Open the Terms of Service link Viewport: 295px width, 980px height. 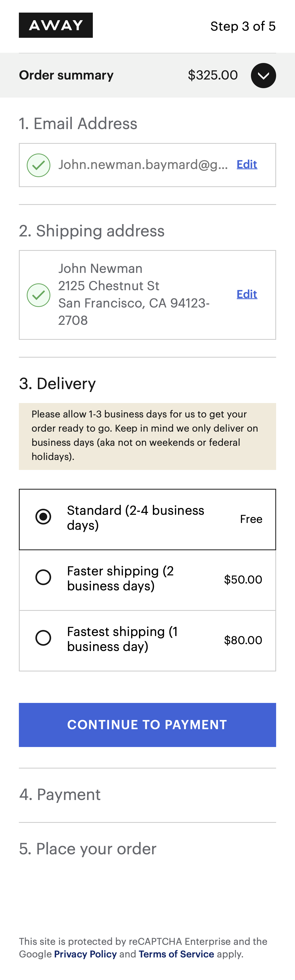tap(176, 954)
